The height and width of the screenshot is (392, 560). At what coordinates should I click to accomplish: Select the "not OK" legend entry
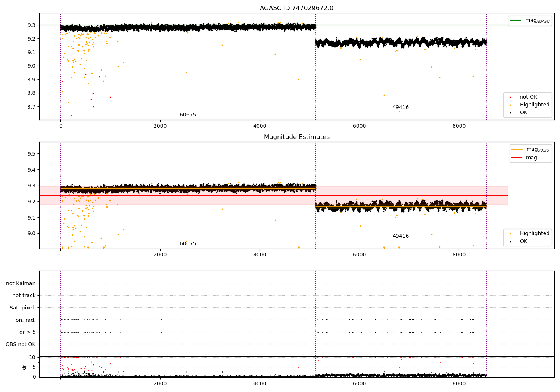[x=528, y=97]
